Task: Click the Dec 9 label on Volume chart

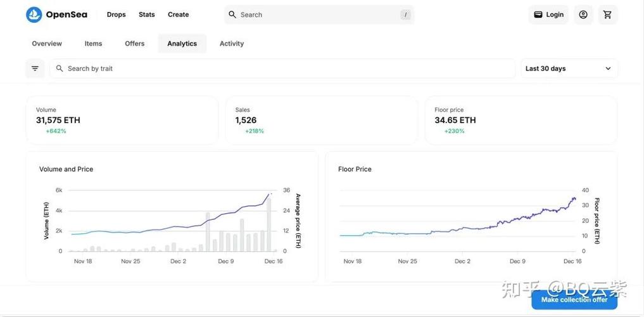Action: (x=226, y=261)
